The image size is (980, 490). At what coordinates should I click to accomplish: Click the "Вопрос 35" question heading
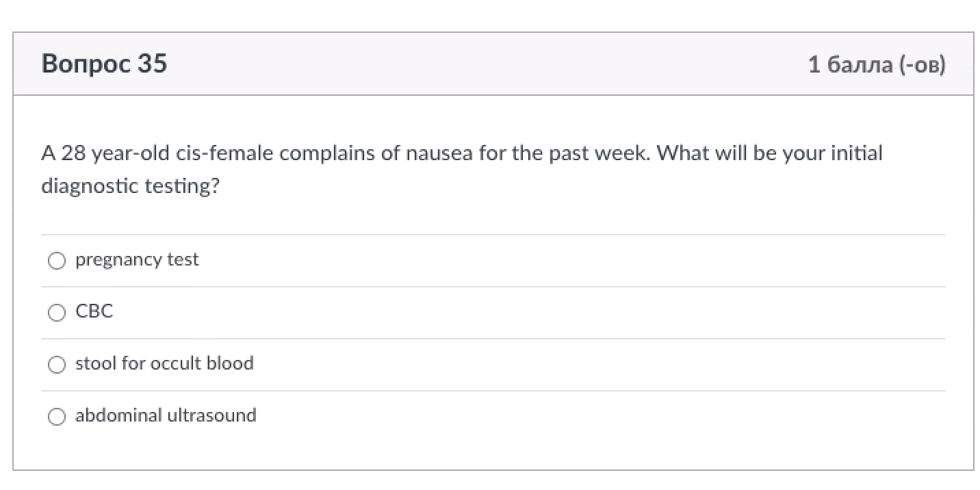pos(104,64)
